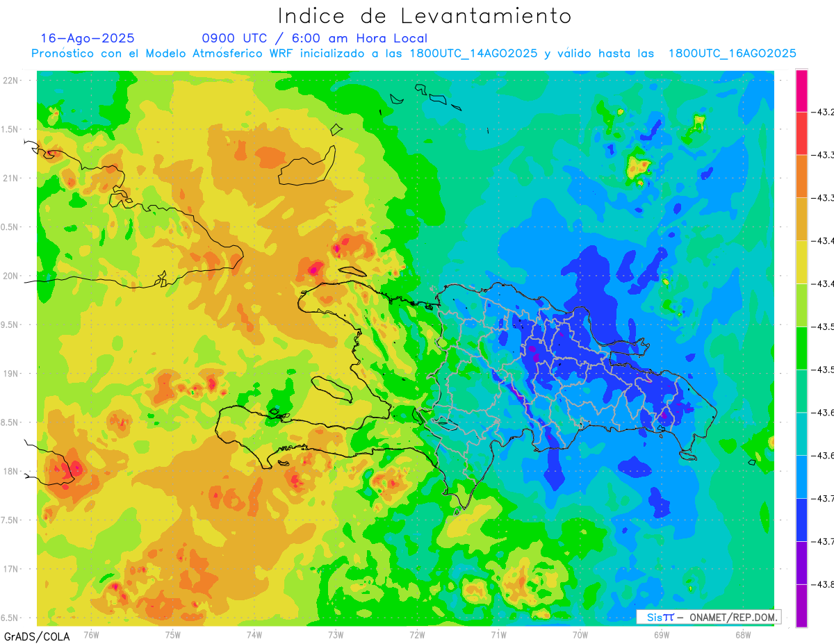Click the 'ONAMET/REP.DOM.' label box

pyautogui.click(x=708, y=617)
